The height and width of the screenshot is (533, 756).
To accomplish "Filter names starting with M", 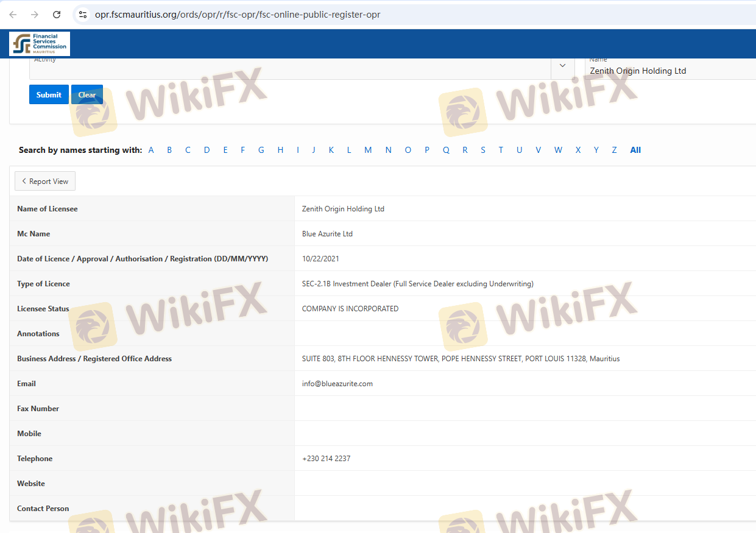I will click(x=368, y=150).
